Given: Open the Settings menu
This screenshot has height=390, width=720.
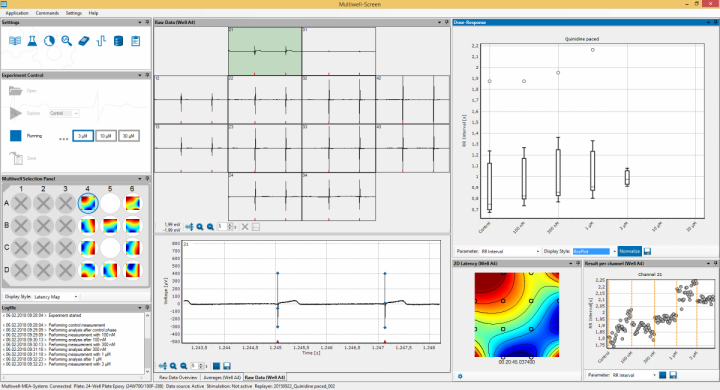Looking at the screenshot, I should pyautogui.click(x=73, y=13).
